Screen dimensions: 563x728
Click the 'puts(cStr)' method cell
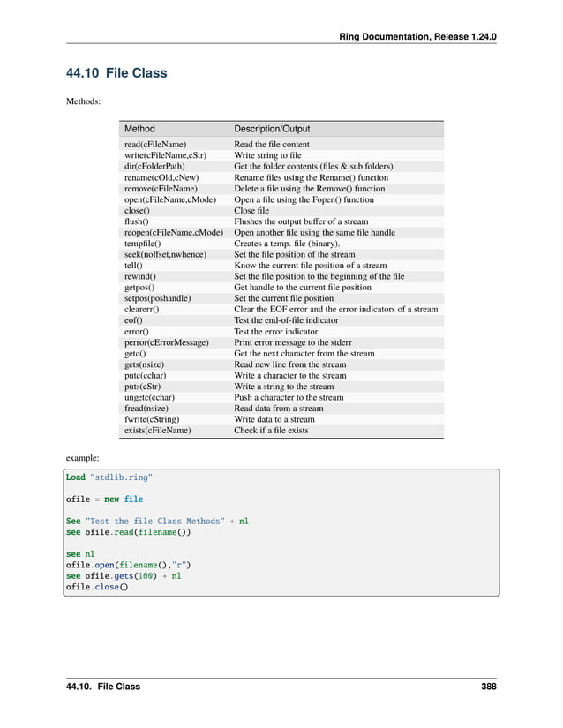point(142,387)
